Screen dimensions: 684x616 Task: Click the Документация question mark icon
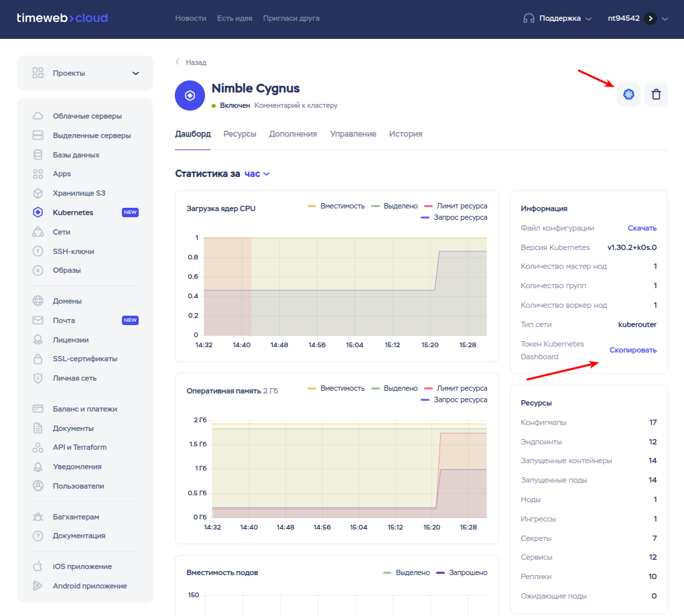(38, 536)
